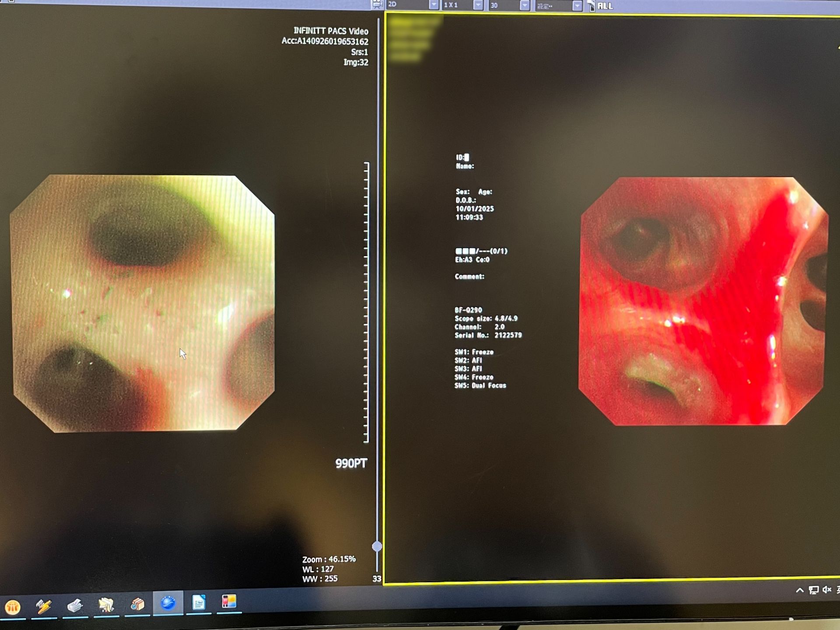Open the 30 frame rate dropdown
This screenshot has height=630, width=840.
coord(525,6)
